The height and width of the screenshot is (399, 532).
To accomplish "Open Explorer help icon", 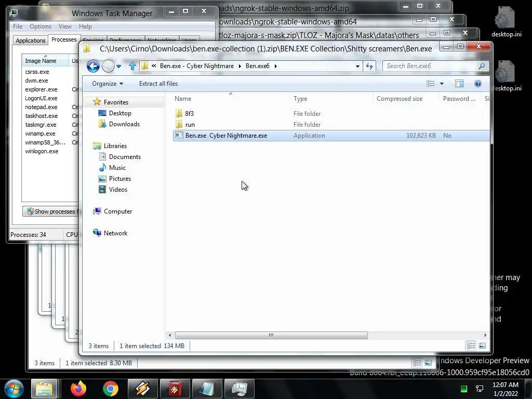I will (478, 84).
